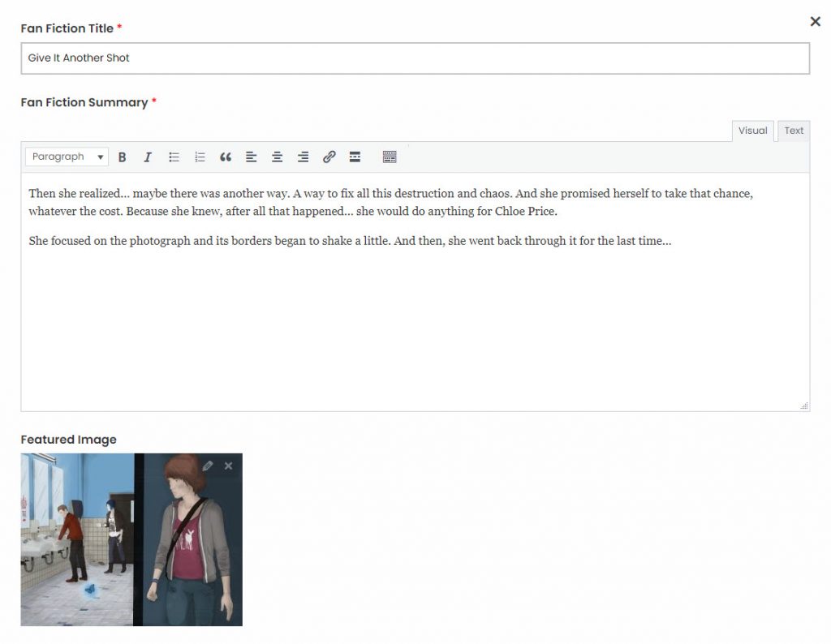
Task: Remove the featured image via the X icon
Action: click(228, 466)
